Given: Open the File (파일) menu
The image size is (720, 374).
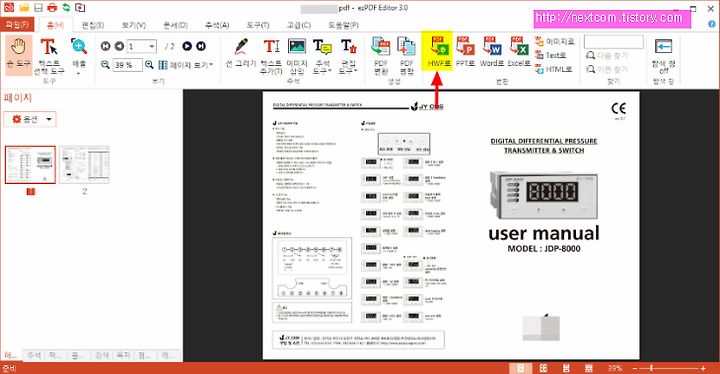Looking at the screenshot, I should [x=17, y=24].
